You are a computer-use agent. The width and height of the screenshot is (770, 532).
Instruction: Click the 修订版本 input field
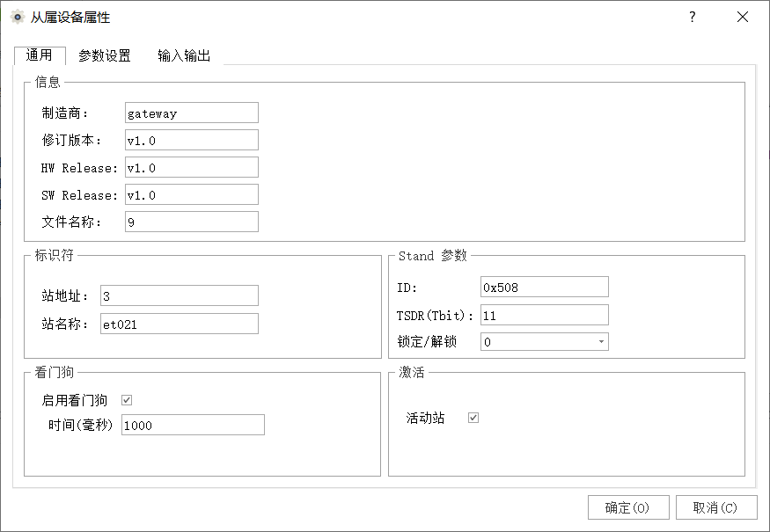click(x=191, y=140)
